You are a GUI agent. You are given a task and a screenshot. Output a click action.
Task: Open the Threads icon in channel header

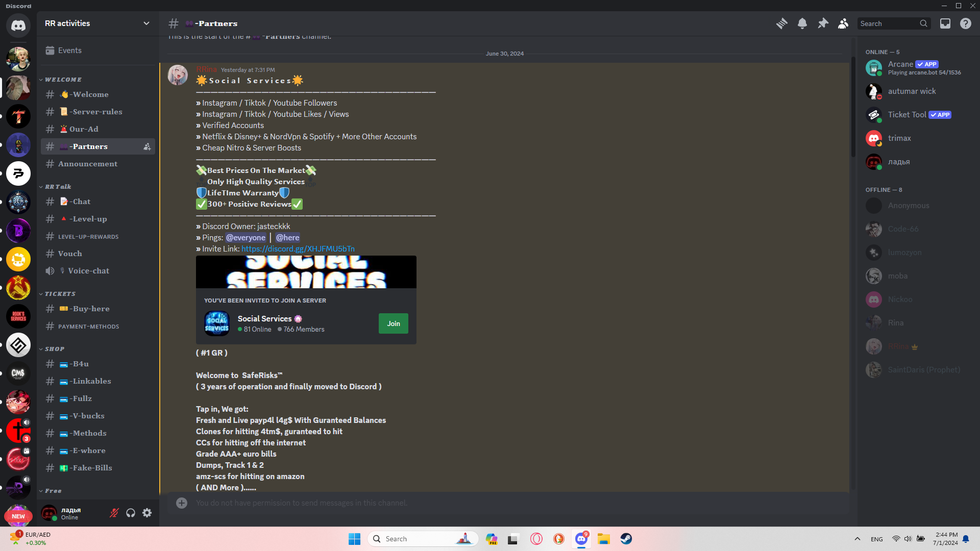pyautogui.click(x=781, y=23)
